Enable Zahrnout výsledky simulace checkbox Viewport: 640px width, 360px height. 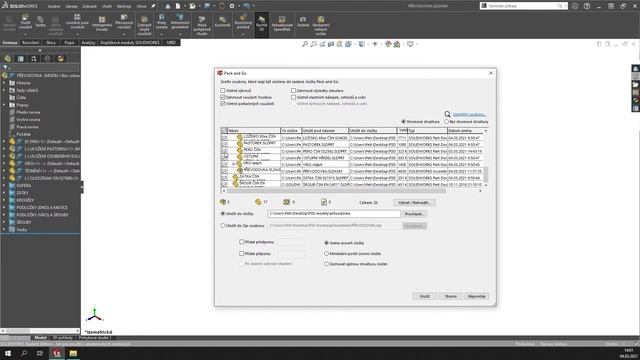tap(293, 91)
